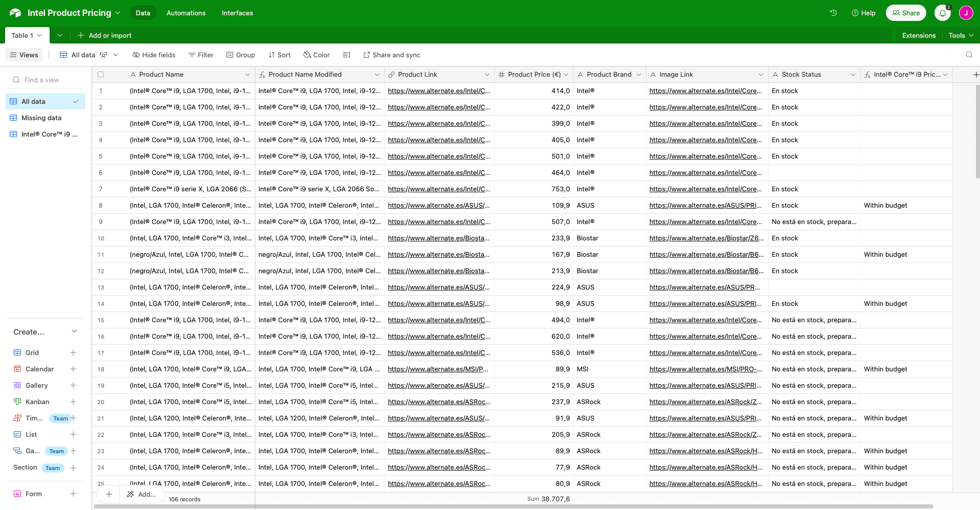Select row number 5

point(100,157)
